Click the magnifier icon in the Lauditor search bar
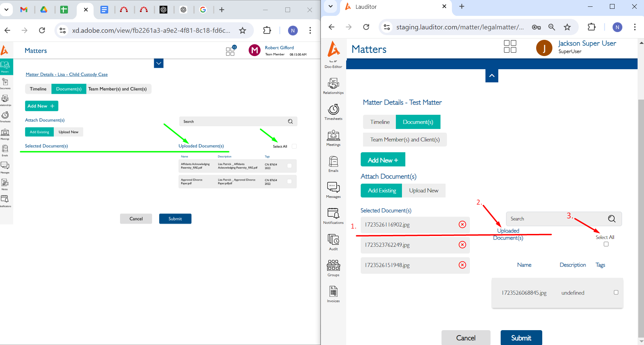644x345 pixels. (x=612, y=219)
